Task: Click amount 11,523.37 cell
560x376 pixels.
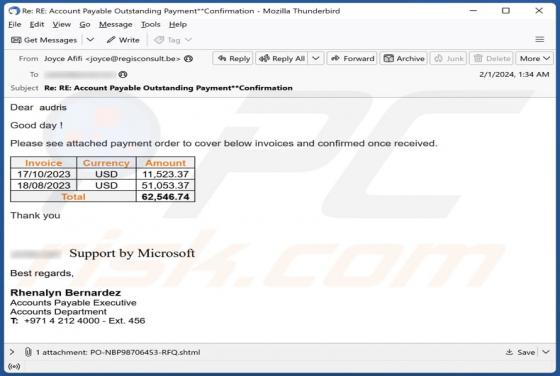Action: 165,174
